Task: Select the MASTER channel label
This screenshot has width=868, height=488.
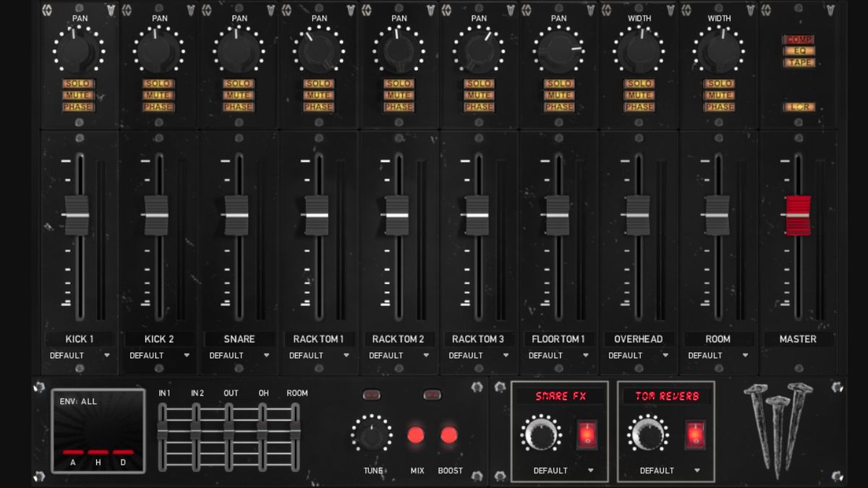Action: point(799,338)
